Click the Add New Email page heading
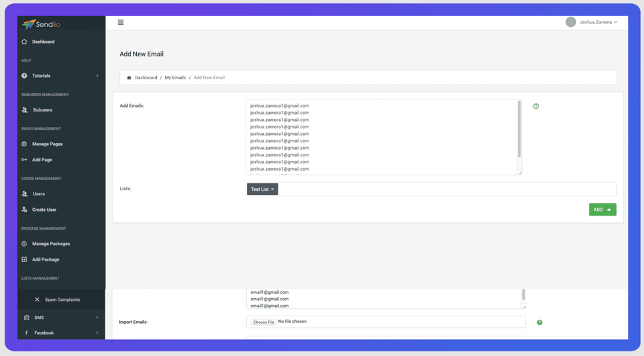 142,54
